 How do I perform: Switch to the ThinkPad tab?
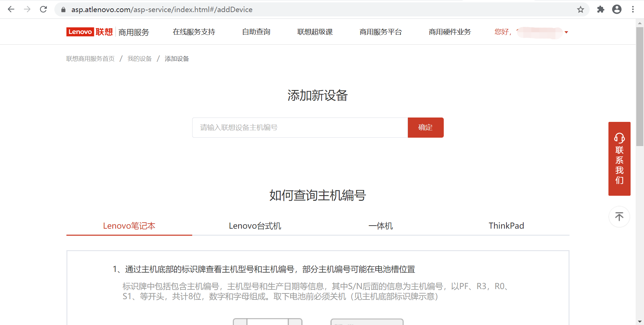pyautogui.click(x=506, y=226)
